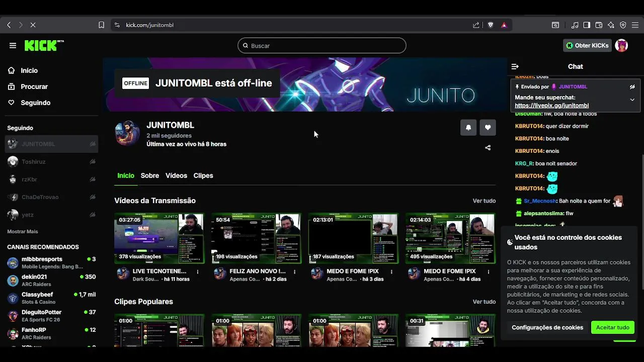Screen dimensions: 644x362
Task: Click the Brave rewards triangle icon
Action: pyautogui.click(x=504, y=25)
